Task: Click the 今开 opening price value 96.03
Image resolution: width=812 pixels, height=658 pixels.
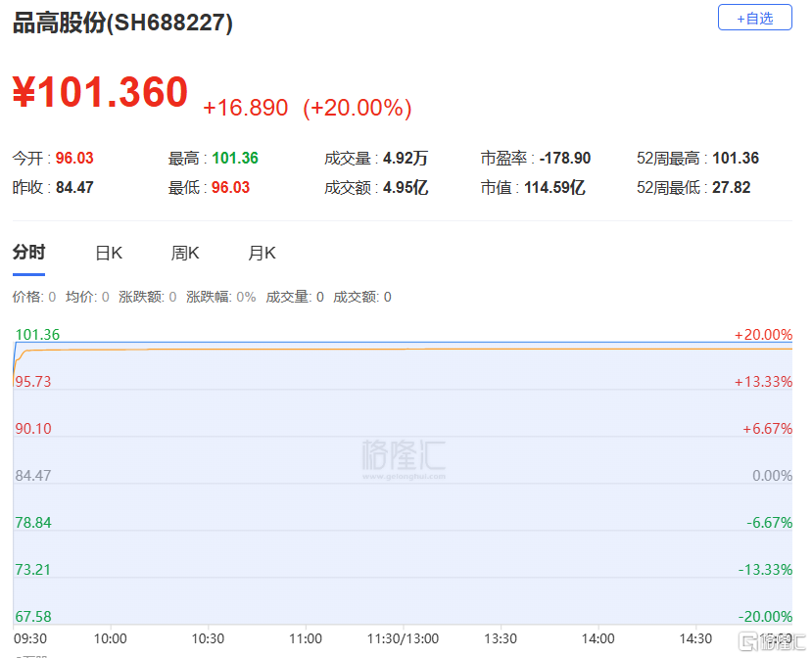Action: 74,159
